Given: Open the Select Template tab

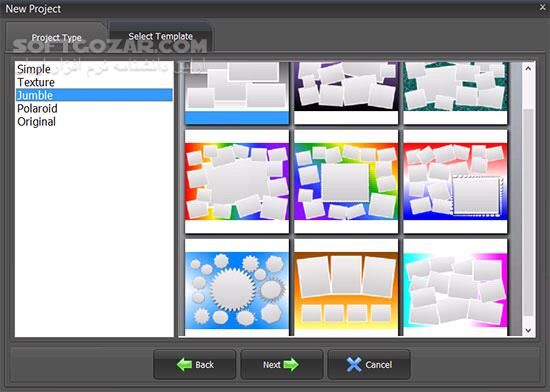Looking at the screenshot, I should tap(160, 36).
